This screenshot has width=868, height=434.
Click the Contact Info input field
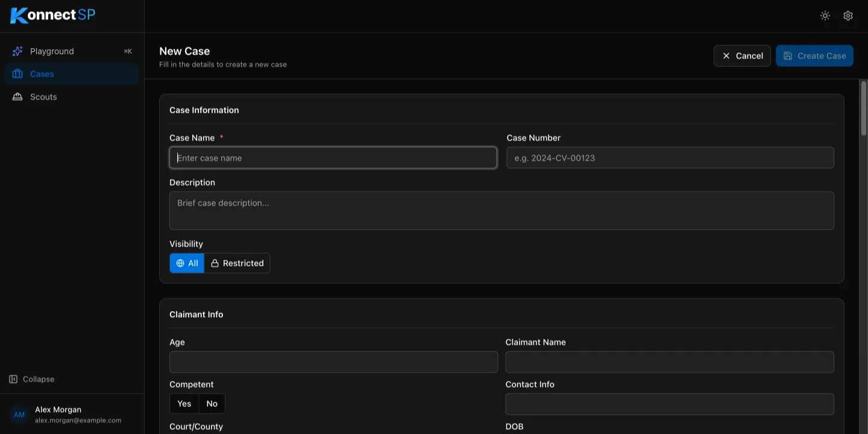[x=670, y=404]
